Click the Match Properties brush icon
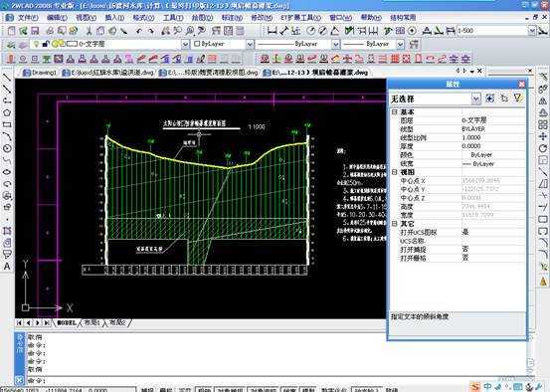 point(123,31)
